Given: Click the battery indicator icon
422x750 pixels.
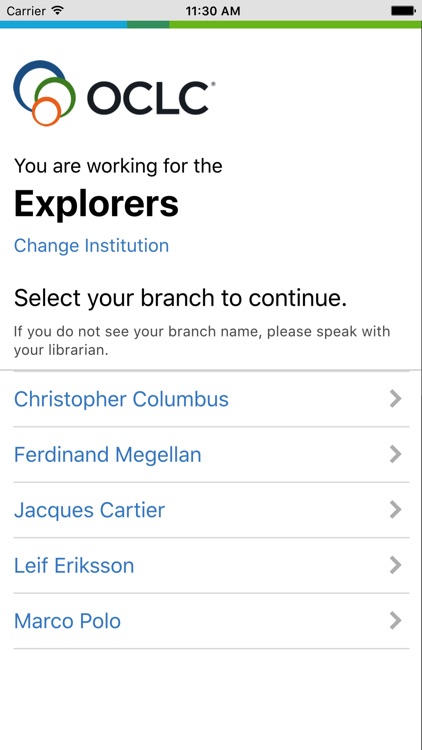Looking at the screenshot, I should pyautogui.click(x=403, y=11).
